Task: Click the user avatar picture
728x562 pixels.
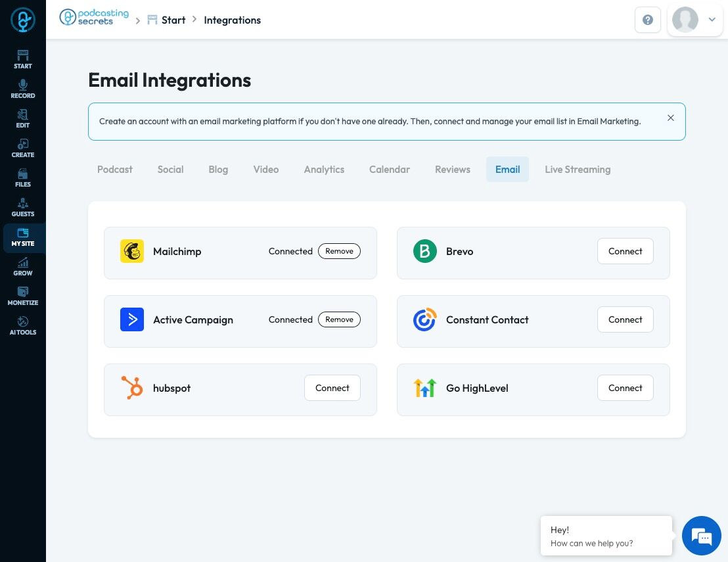Action: point(685,20)
